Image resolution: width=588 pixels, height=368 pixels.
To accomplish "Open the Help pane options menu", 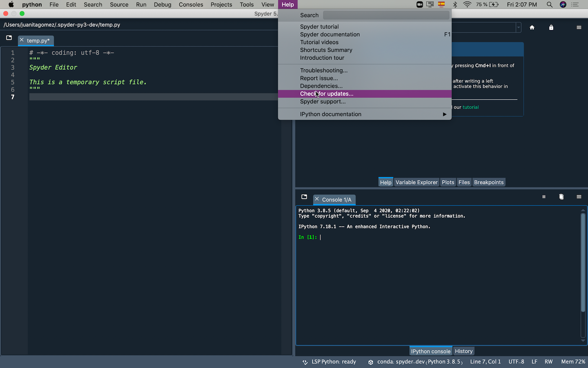I will coord(579,27).
